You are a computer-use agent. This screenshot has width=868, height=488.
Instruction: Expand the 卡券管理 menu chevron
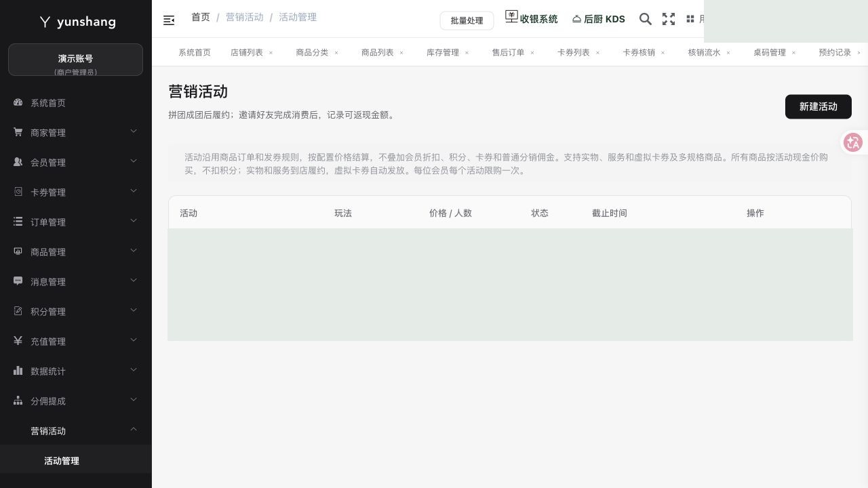(x=134, y=190)
